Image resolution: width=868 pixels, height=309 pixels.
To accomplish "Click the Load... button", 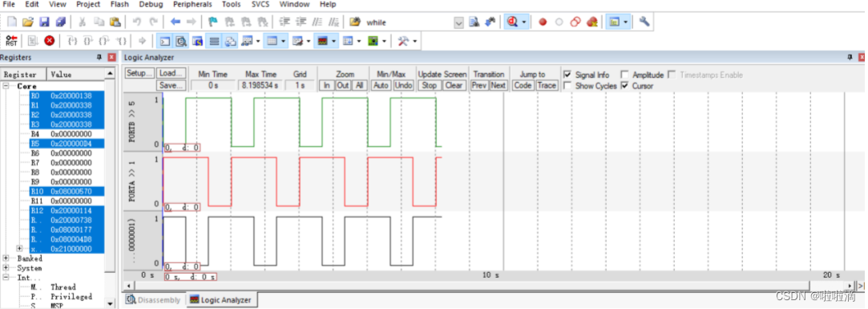I will pos(171,74).
